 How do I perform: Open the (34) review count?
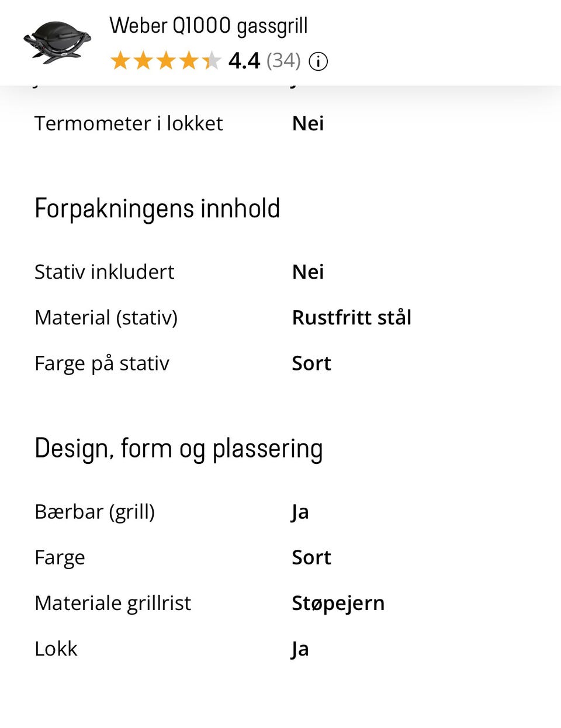pos(283,61)
